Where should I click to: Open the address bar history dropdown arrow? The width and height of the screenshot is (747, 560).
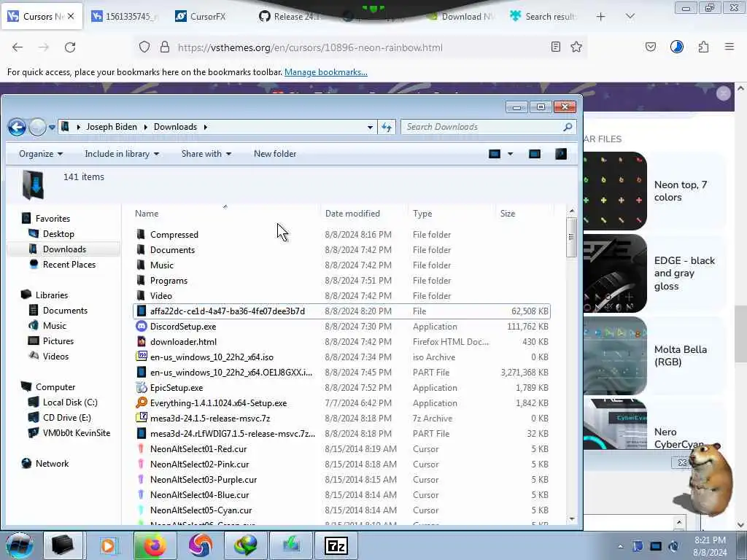[370, 127]
